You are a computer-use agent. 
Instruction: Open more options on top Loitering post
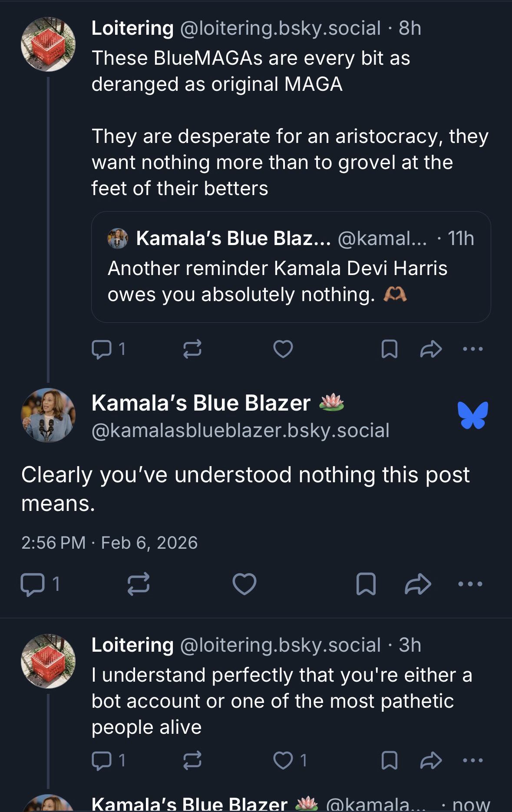[472, 349]
